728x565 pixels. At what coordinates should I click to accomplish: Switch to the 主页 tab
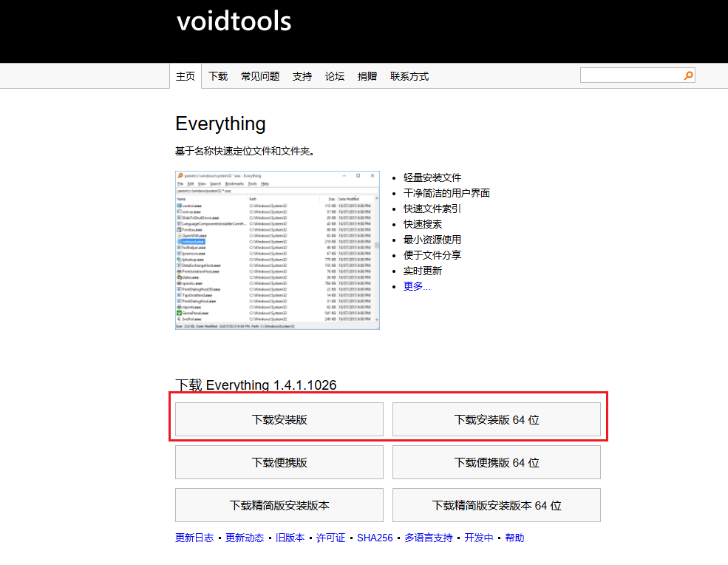186,75
